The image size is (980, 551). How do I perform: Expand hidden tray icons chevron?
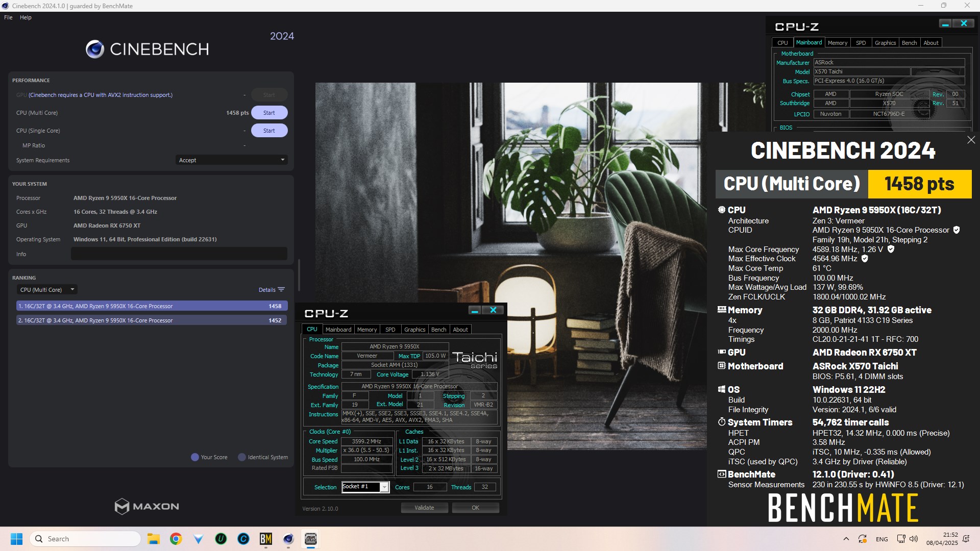click(846, 539)
